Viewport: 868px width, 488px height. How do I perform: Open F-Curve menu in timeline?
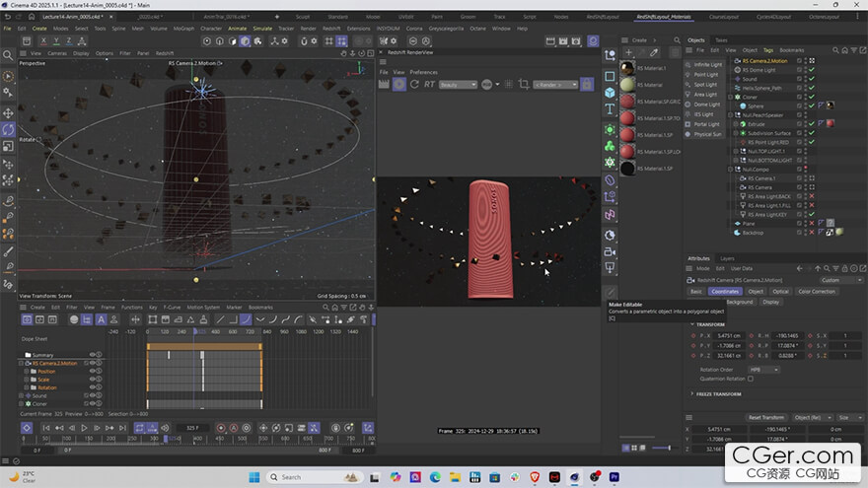click(173, 307)
